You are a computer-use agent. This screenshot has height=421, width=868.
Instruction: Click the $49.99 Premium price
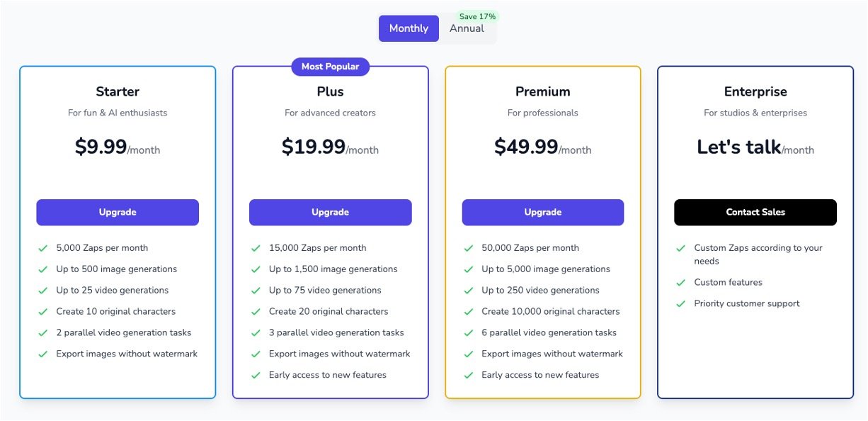[526, 147]
